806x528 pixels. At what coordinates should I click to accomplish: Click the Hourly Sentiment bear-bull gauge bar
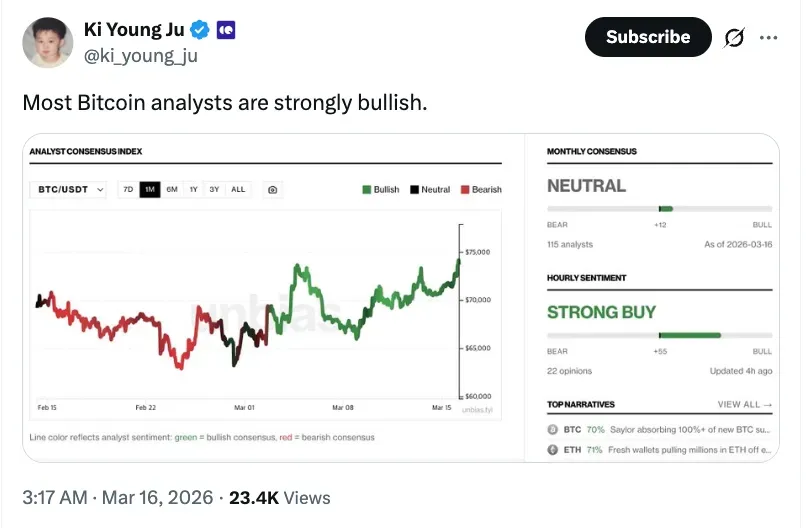pos(659,335)
